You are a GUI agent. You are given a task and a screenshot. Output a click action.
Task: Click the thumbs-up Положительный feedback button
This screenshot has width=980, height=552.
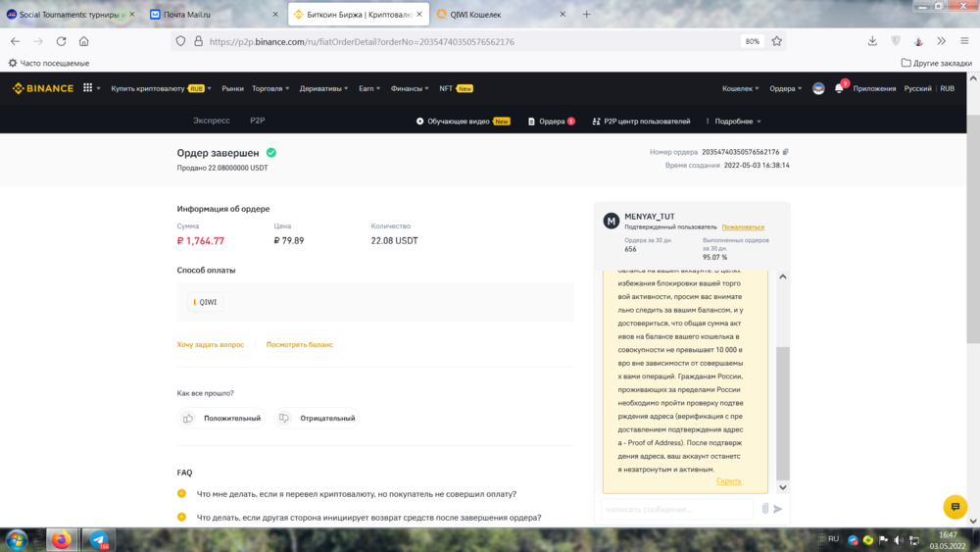221,419
